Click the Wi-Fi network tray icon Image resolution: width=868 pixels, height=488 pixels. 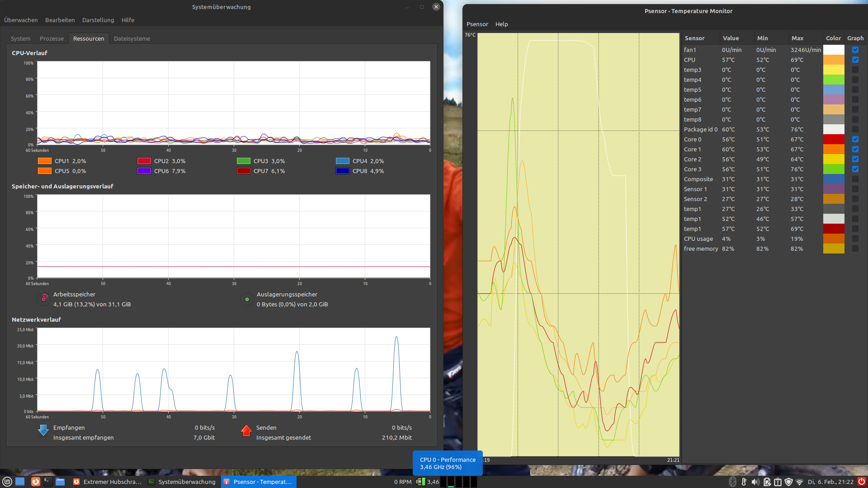[800, 482]
